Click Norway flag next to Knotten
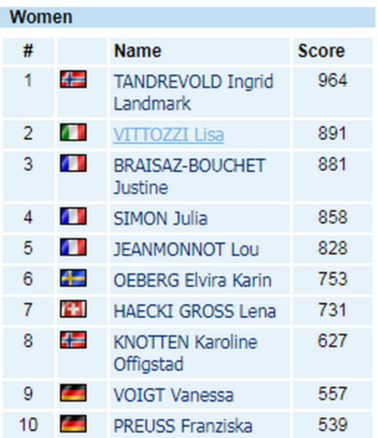The height and width of the screenshot is (438, 378). tap(73, 340)
